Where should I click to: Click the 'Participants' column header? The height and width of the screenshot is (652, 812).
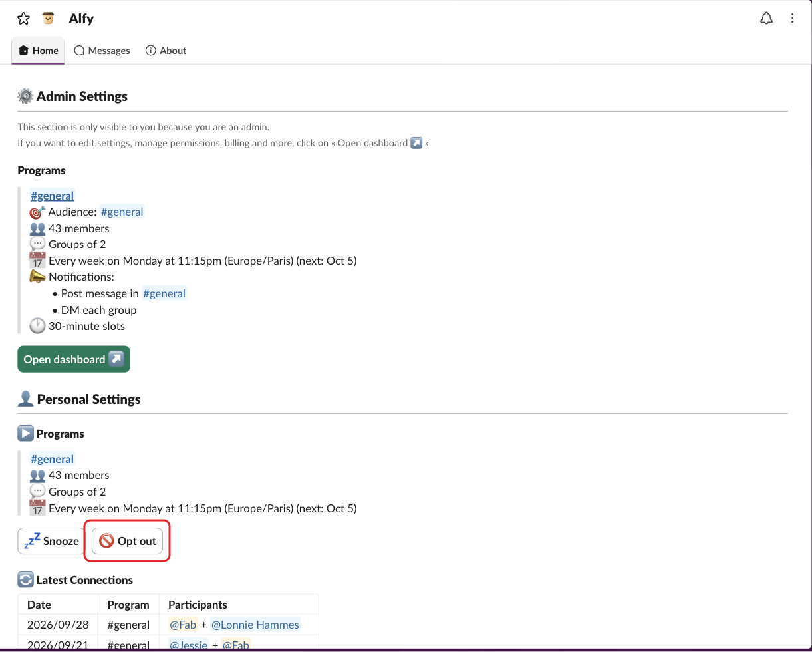pyautogui.click(x=198, y=605)
